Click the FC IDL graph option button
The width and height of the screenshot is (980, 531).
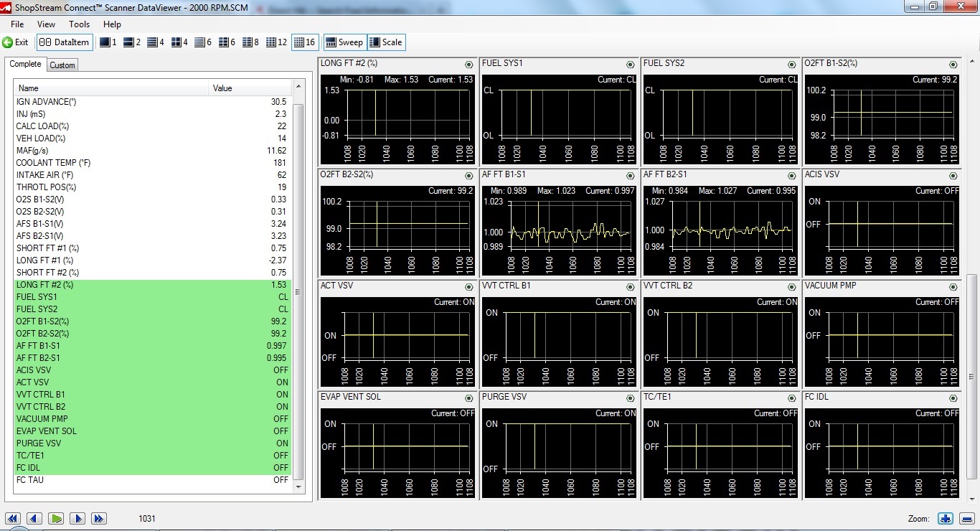953,398
